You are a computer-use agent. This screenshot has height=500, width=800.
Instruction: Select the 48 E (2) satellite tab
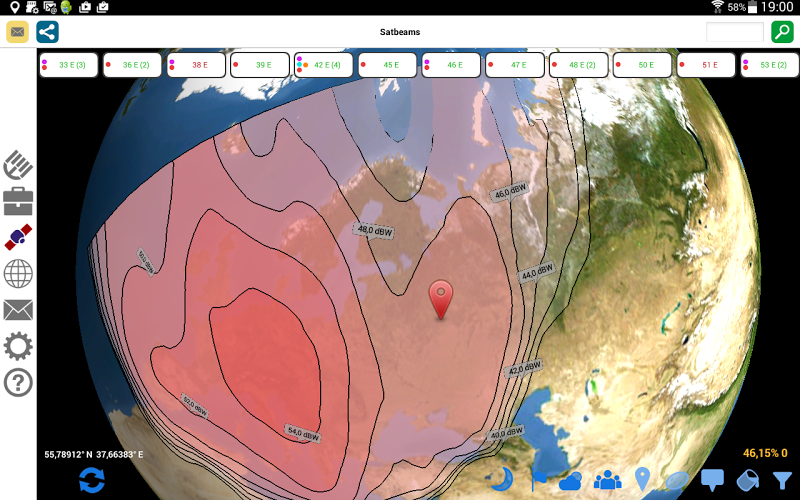point(579,65)
